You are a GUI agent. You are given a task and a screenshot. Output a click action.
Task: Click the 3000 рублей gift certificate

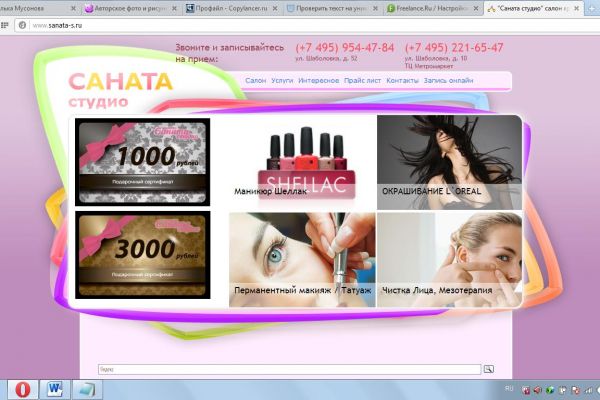[142, 255]
